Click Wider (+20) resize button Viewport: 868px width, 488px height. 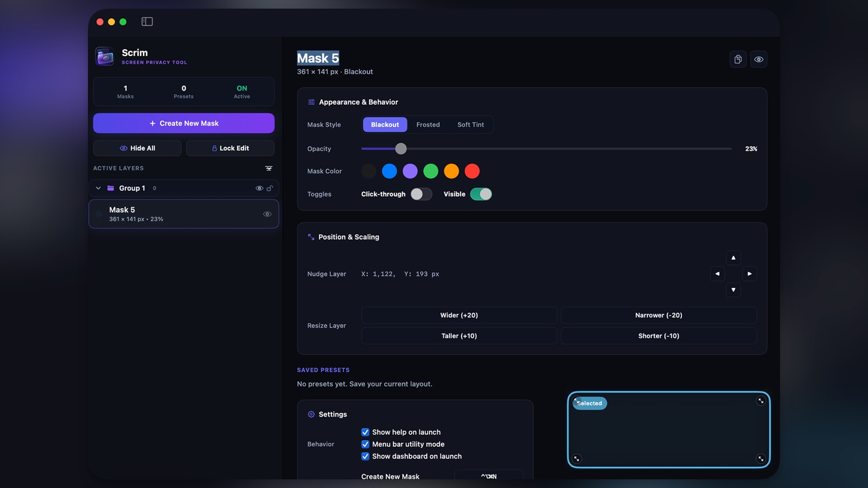[459, 316]
